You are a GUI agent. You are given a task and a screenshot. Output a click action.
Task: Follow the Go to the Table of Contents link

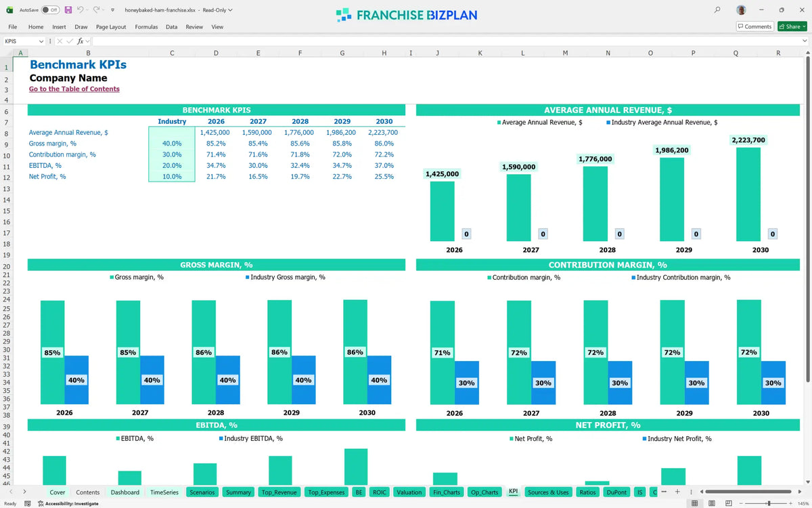tap(74, 89)
